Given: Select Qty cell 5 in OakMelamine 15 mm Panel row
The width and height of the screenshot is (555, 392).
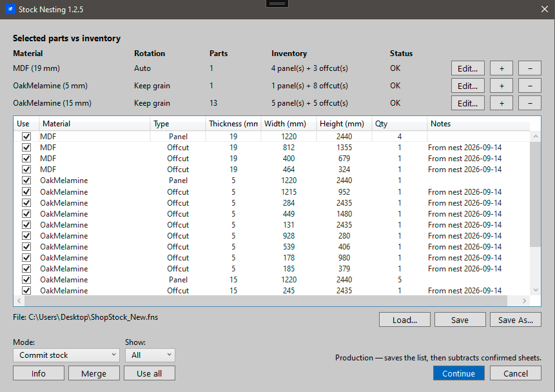Looking at the screenshot, I should pos(399,279).
